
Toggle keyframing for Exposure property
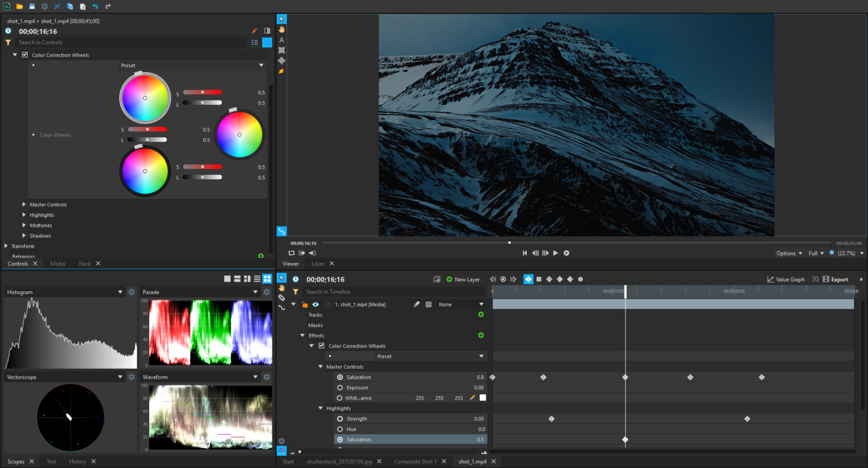(x=340, y=388)
